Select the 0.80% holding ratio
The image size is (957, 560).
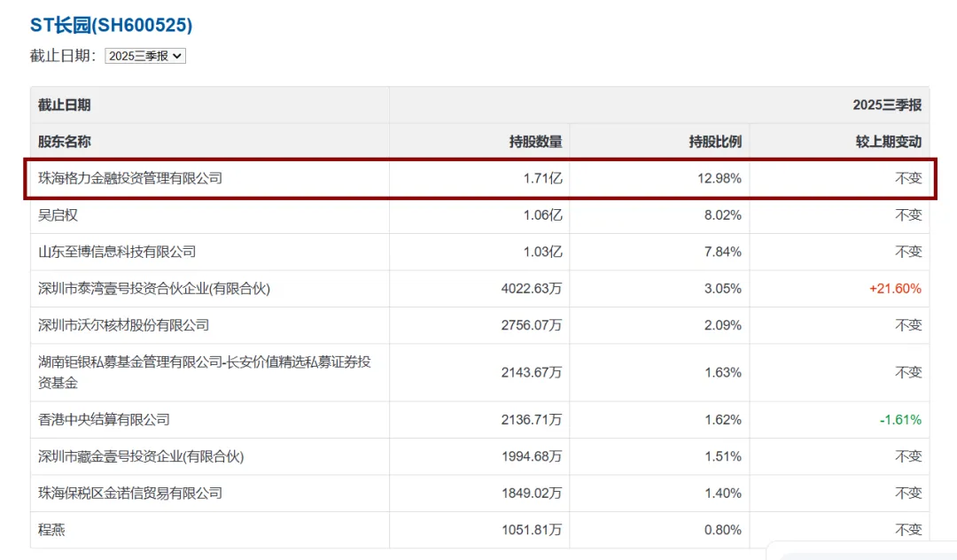click(723, 530)
